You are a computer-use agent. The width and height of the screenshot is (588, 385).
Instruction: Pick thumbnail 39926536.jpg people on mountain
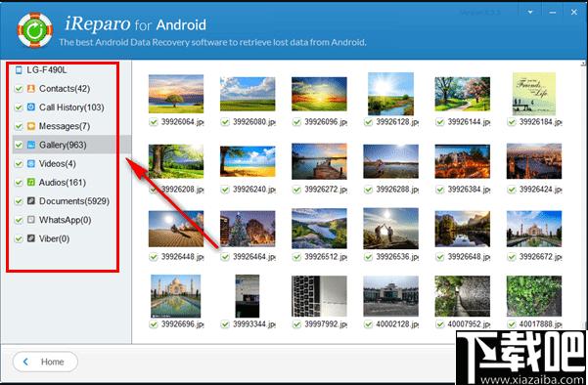(390, 229)
